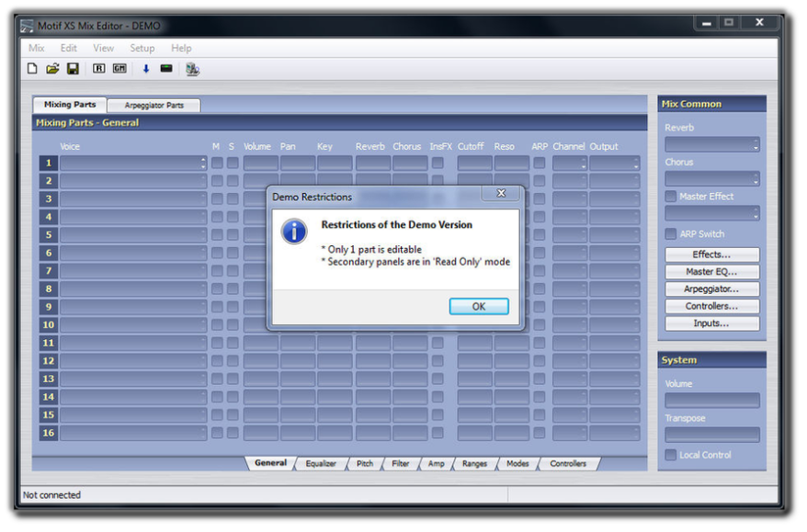The width and height of the screenshot is (807, 532).
Task: Select part number 16 row button
Action: tap(49, 433)
